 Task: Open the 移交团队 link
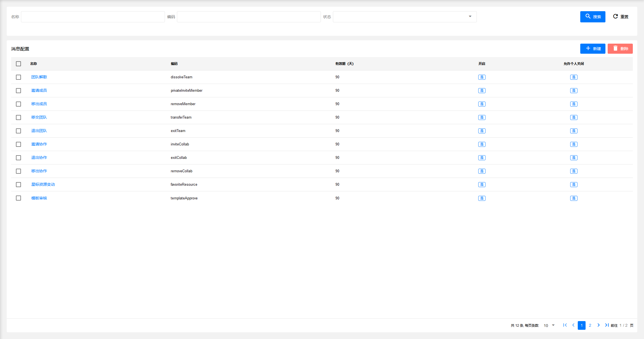click(39, 117)
